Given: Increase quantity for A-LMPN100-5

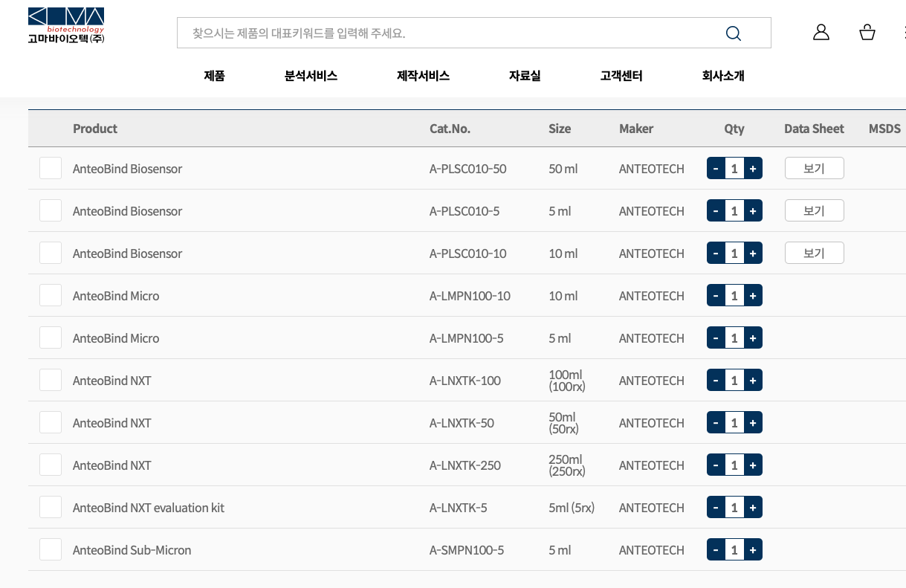Looking at the screenshot, I should (x=753, y=338).
